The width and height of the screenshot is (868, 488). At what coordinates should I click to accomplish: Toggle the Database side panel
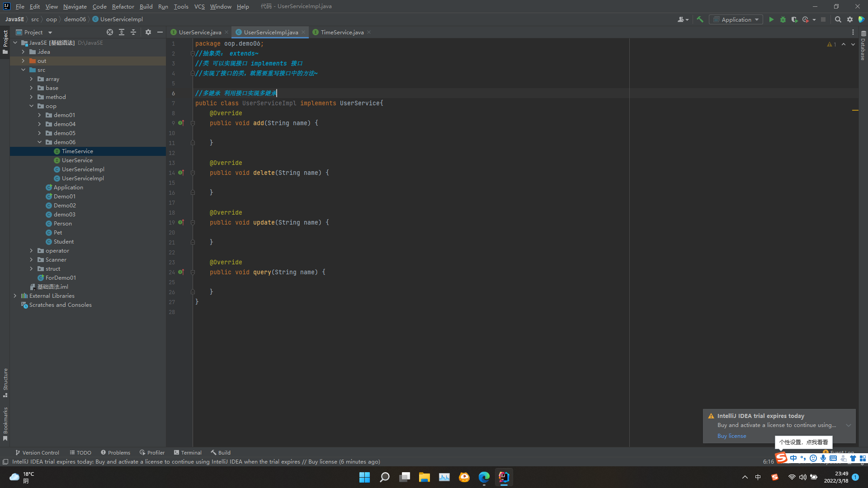(863, 47)
